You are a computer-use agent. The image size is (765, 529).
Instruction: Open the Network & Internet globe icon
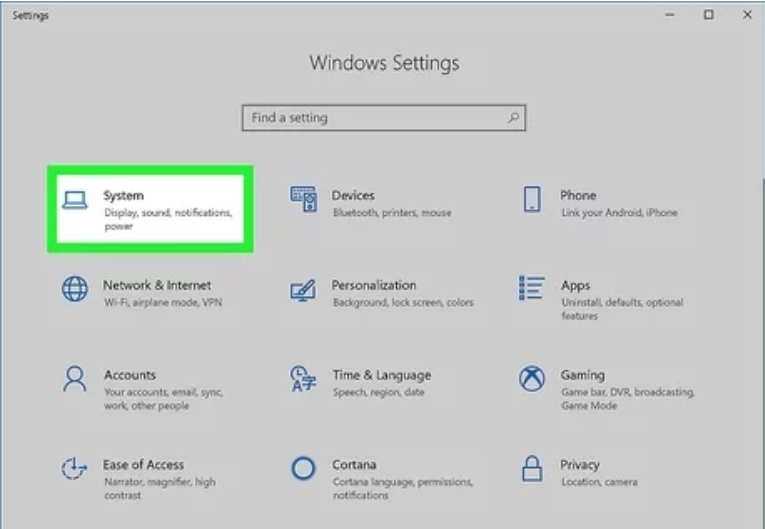coord(75,288)
